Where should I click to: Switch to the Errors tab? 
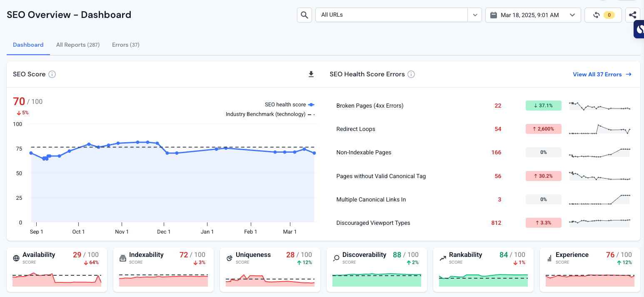(125, 45)
